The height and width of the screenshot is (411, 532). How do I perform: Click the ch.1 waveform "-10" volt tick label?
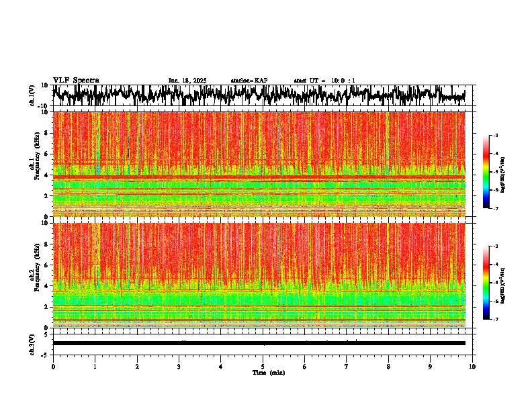click(x=44, y=105)
